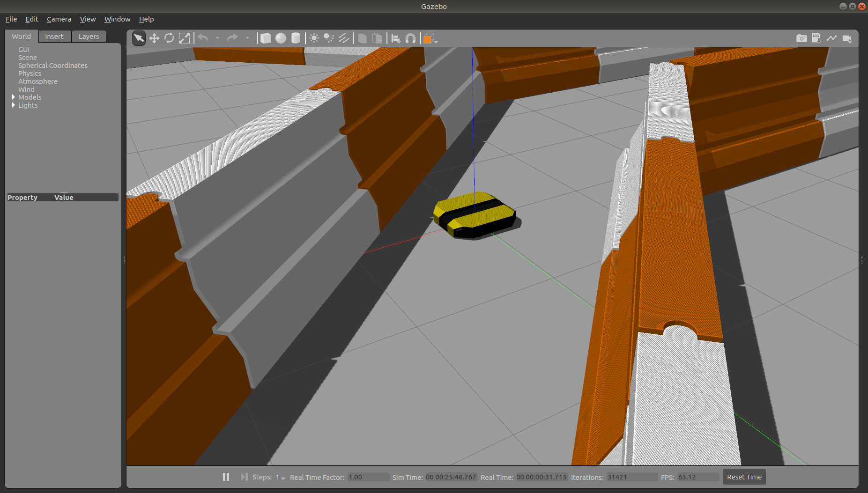Insert a cylinder shape
This screenshot has height=493, width=868.
tap(296, 38)
